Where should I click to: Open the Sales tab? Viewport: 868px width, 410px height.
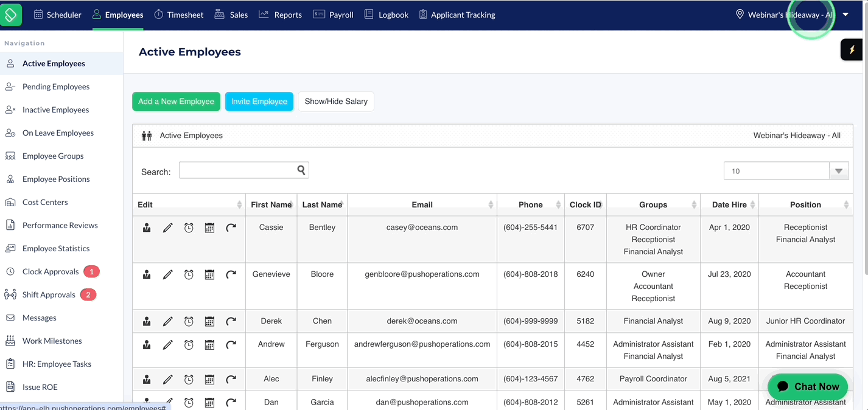(x=231, y=15)
